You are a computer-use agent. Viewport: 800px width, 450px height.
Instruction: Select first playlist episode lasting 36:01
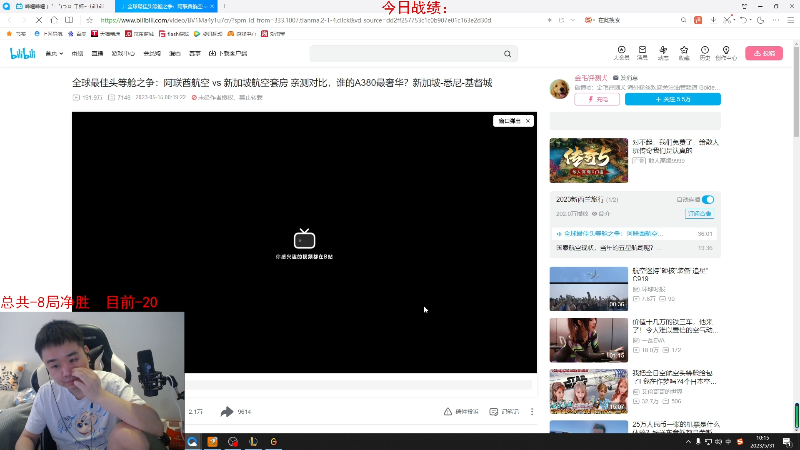[x=635, y=234]
